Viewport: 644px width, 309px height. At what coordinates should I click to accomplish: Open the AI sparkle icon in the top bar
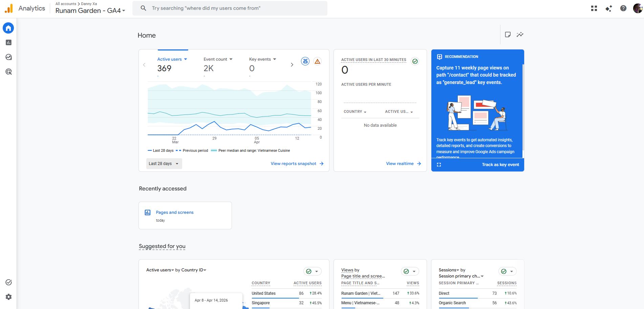[x=608, y=8]
